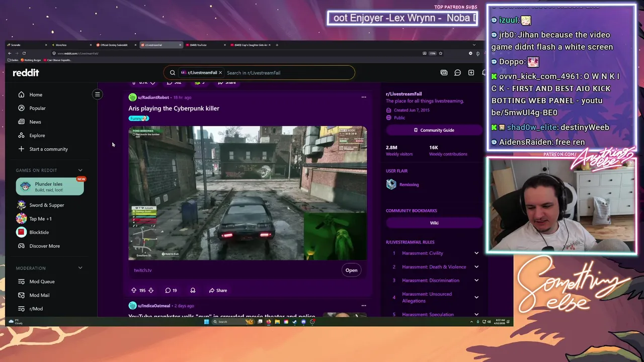Click the Funny post flair tag
Screen dimensions: 644x362
point(138,119)
